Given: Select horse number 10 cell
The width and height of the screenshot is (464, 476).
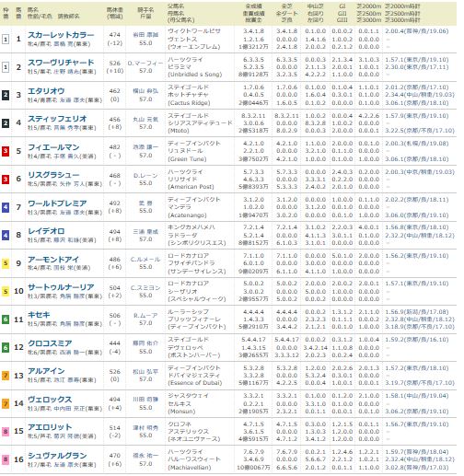Looking at the screenshot, I should pyautogui.click(x=18, y=291).
